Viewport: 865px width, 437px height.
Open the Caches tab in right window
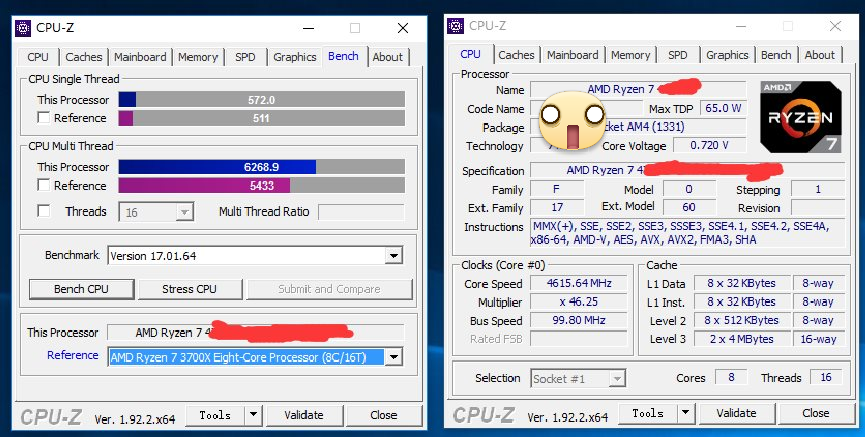click(516, 55)
